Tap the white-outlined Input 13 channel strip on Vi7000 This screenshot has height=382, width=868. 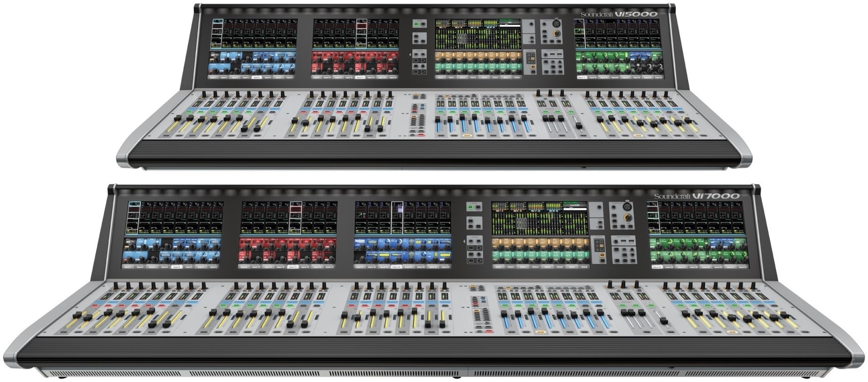(x=295, y=218)
